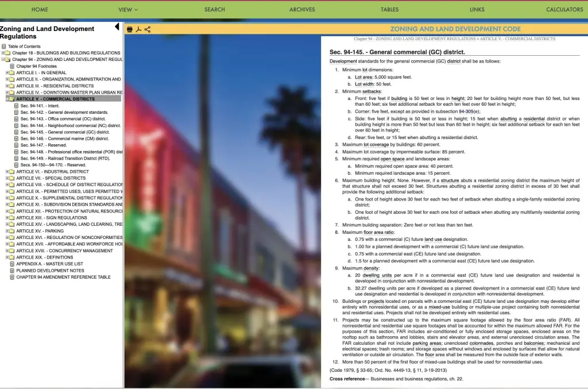Viewport: 588px width, 389px height.
Task: Open the Search menu item
Action: [x=214, y=10]
